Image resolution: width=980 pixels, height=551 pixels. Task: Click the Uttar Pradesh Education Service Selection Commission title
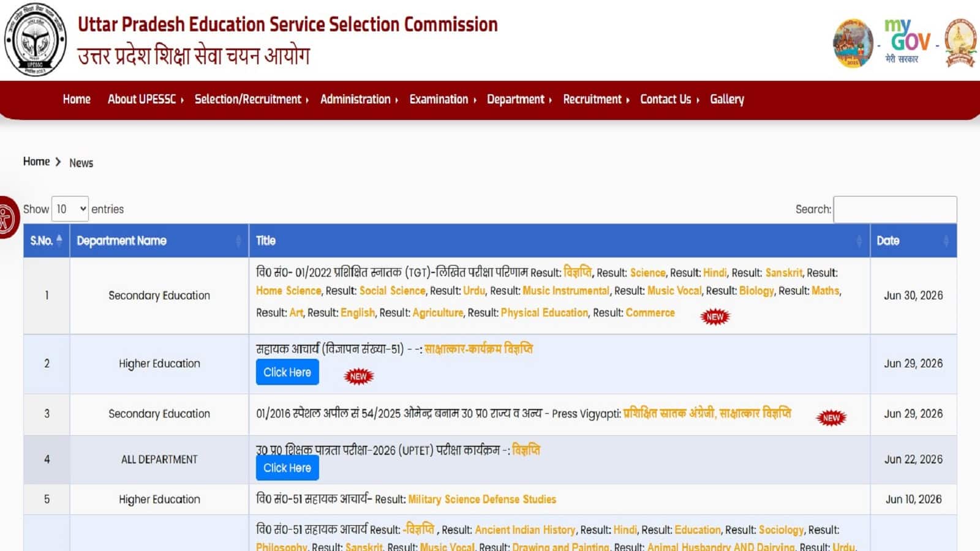[288, 24]
